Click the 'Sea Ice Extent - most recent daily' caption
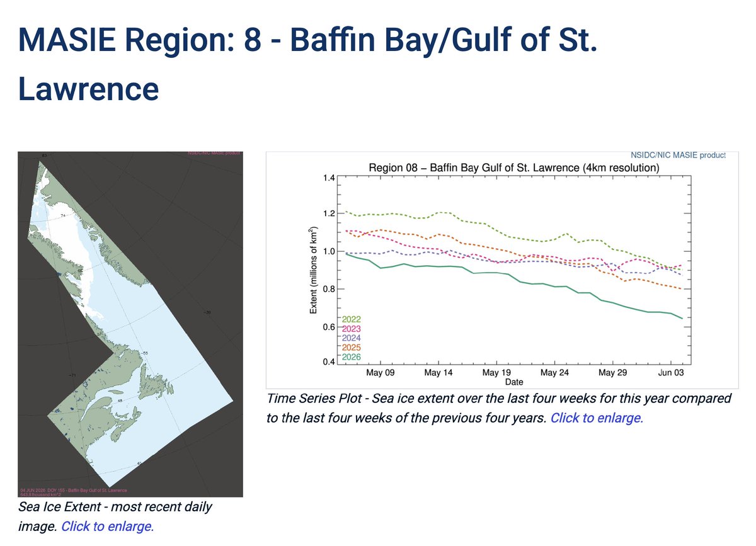Screen dimensions: 756x546 [115, 507]
